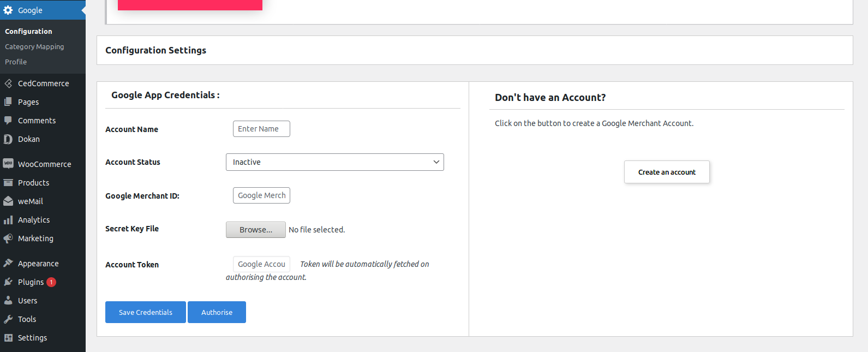
Task: Click Browse to choose secret key file
Action: (256, 230)
